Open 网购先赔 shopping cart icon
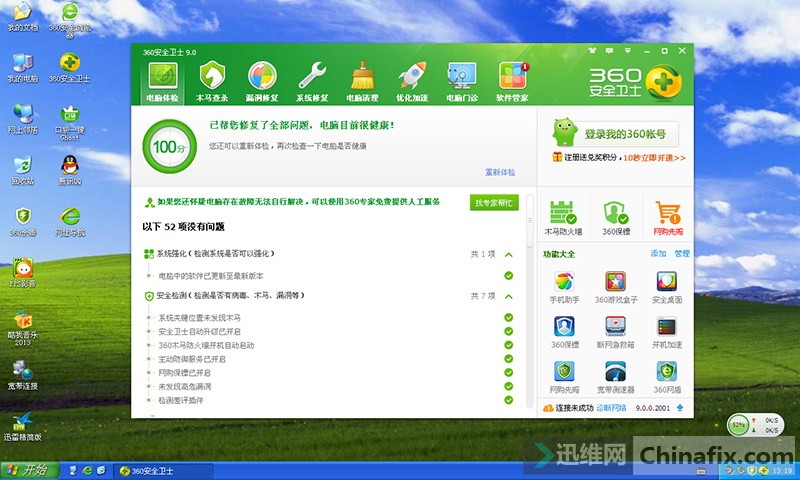800x480 pixels. pyautogui.click(x=668, y=218)
